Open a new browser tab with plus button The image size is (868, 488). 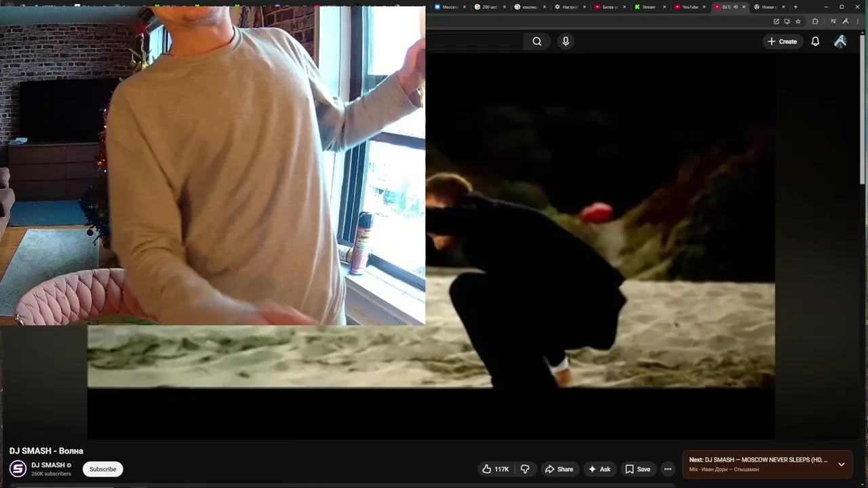tap(795, 7)
